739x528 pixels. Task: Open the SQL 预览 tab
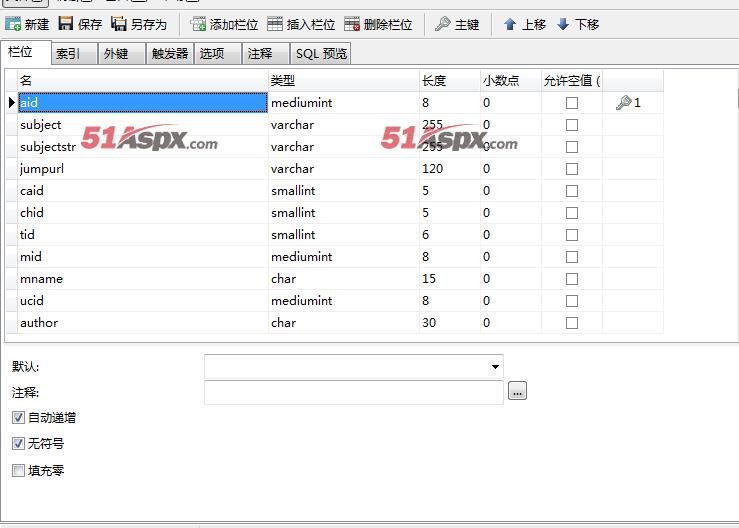(321, 53)
